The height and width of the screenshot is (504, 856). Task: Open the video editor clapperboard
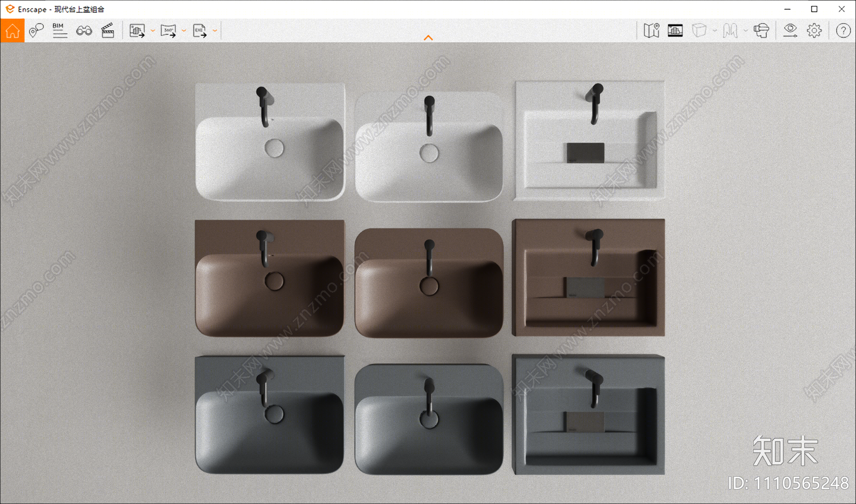point(108,30)
